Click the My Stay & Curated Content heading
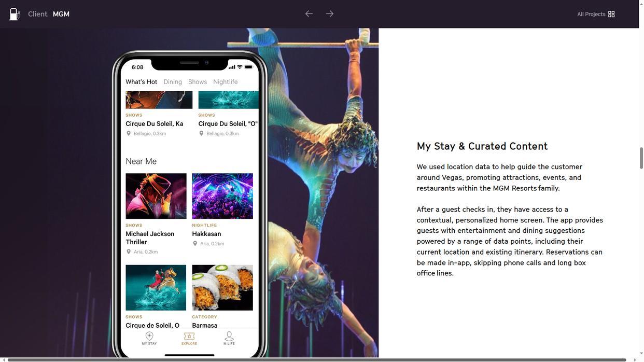 pyautogui.click(x=482, y=146)
